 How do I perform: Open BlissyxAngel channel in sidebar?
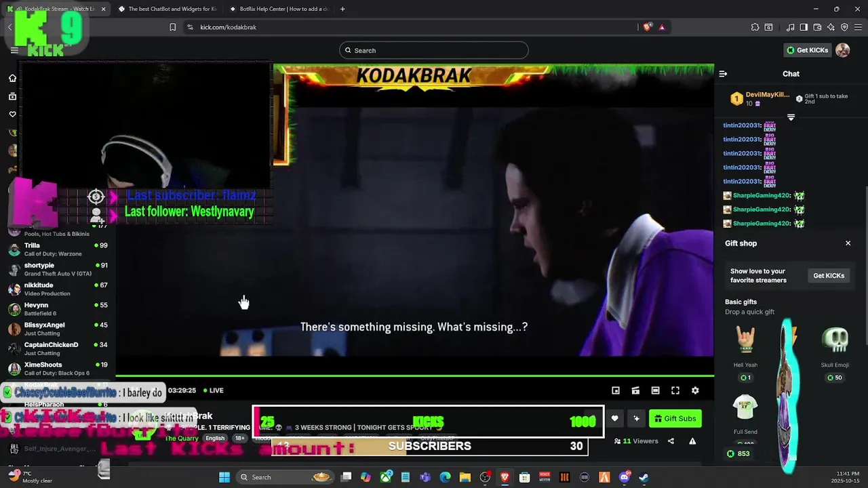point(58,329)
